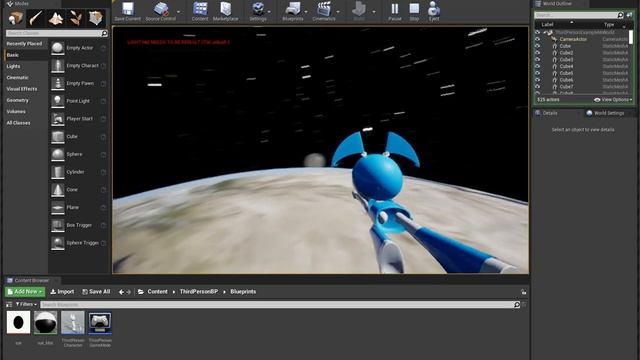Toggle the sources panel icon beside Filters

9,304
